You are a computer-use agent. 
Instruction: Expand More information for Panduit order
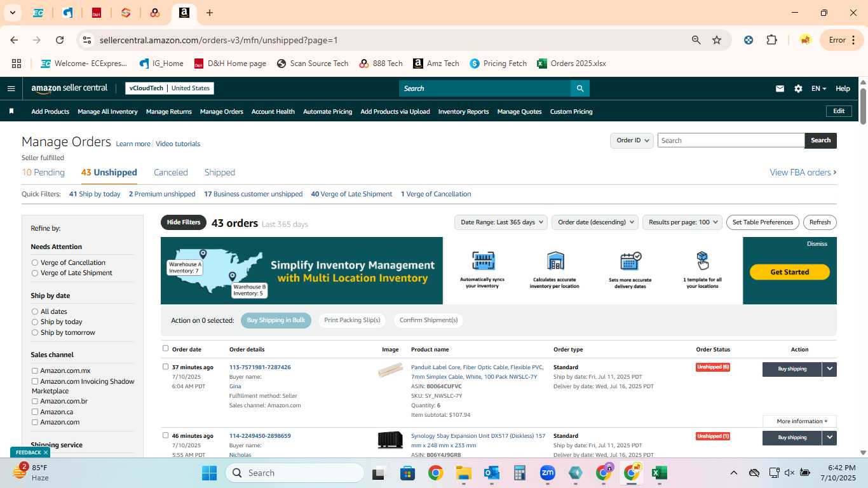coord(800,421)
